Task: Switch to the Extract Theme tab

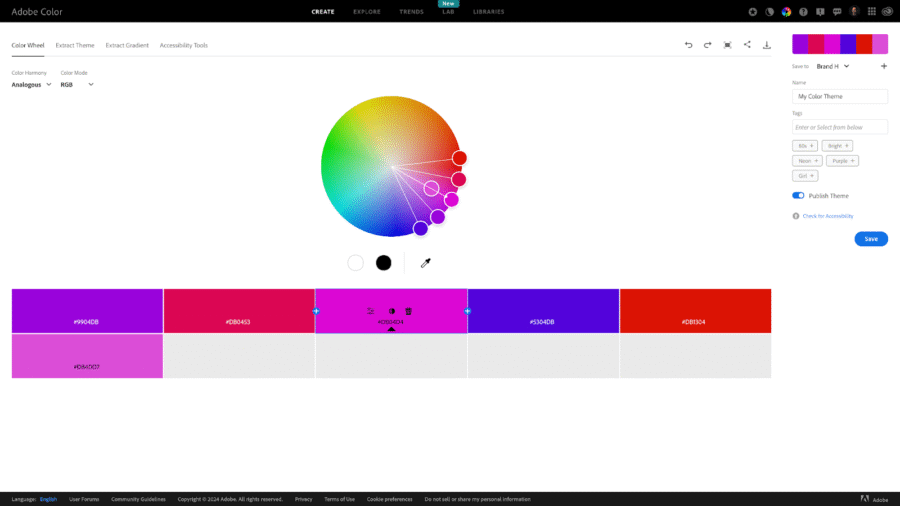Action: pos(75,45)
